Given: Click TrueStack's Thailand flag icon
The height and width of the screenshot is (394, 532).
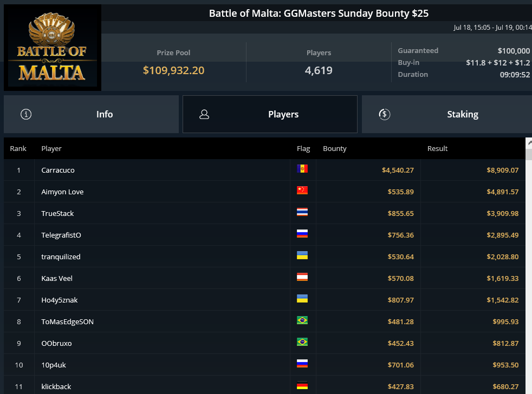Looking at the screenshot, I should click(302, 212).
